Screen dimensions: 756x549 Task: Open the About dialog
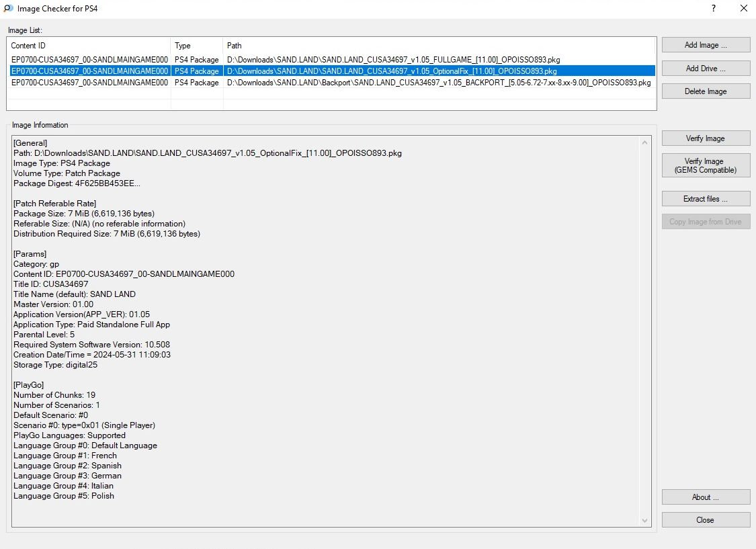[x=706, y=497]
